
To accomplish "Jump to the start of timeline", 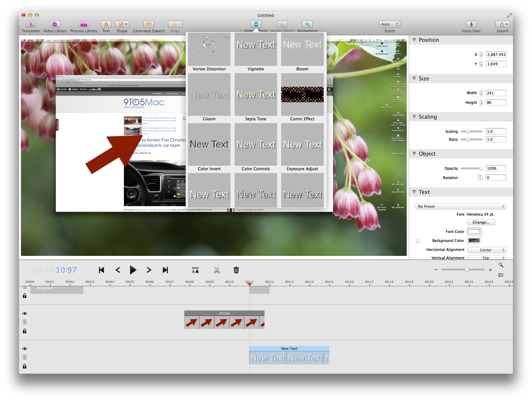I will (101, 270).
